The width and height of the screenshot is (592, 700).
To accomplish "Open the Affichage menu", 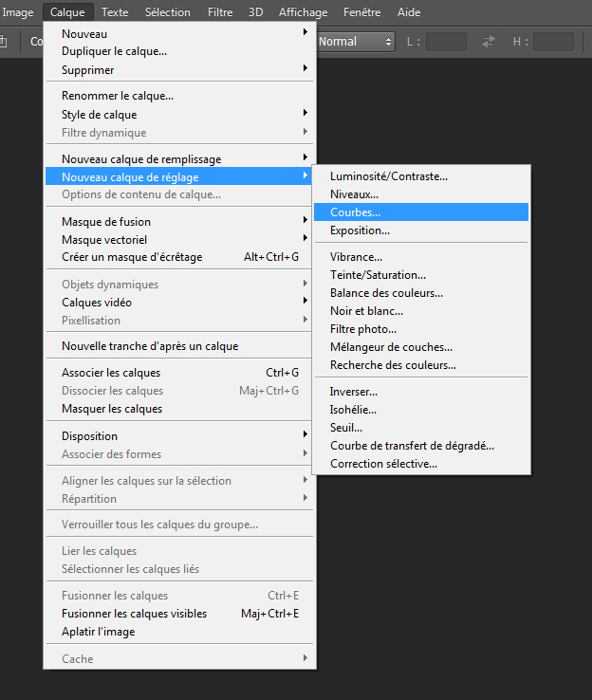I will (303, 12).
